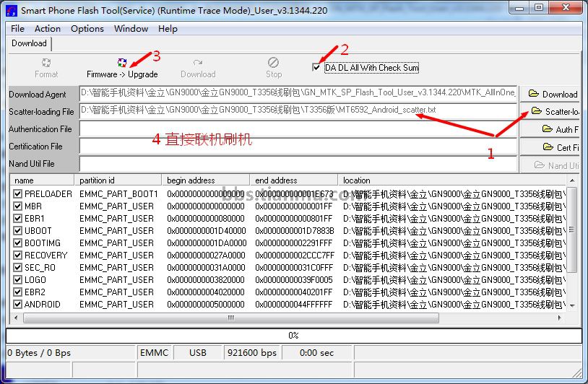
Task: Click the vertical scrollbar up arrow
Action: 572,180
